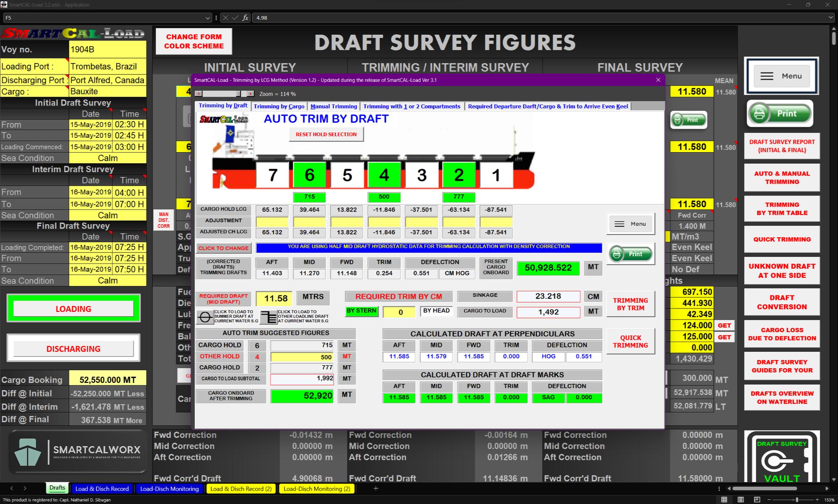Switch to Page Break Preview in the status bar
The width and height of the screenshot is (838, 504).
757,500
